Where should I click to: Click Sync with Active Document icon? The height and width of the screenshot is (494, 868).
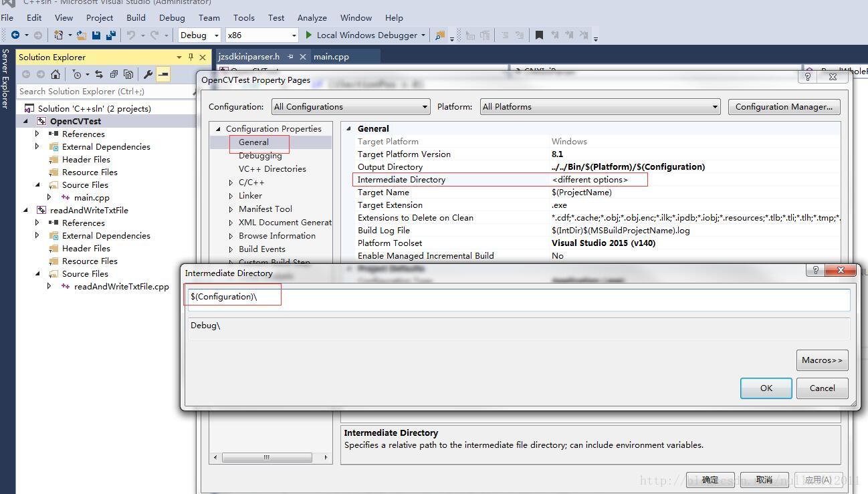(99, 74)
